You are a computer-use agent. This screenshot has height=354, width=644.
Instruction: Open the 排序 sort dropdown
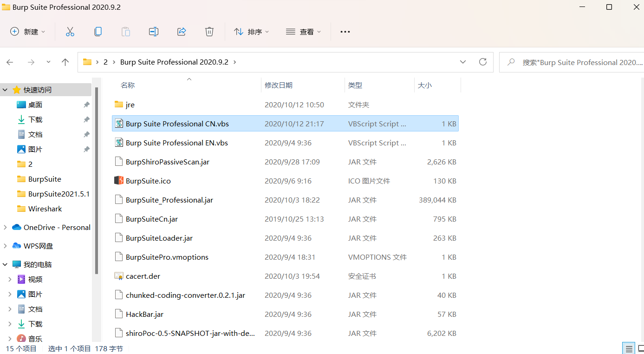(251, 32)
